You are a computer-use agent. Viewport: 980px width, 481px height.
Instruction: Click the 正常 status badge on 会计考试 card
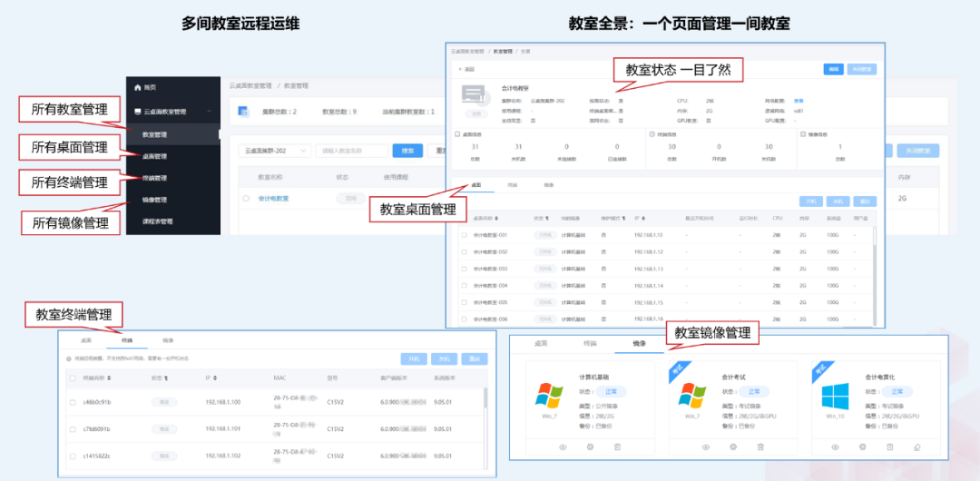[x=754, y=391]
